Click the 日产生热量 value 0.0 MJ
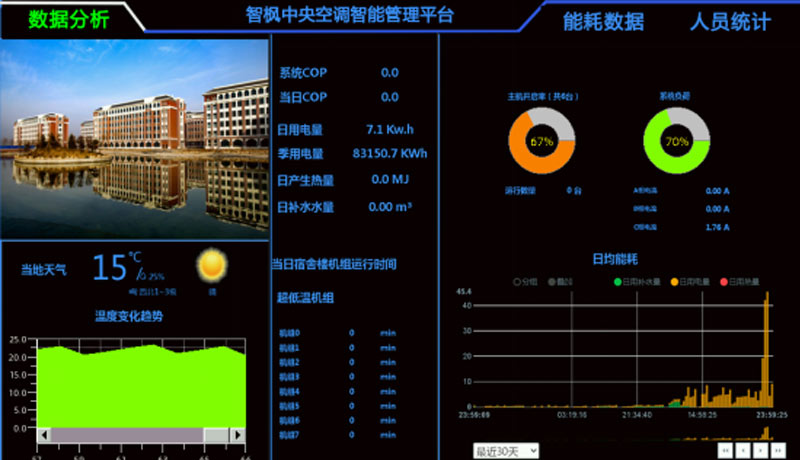 (390, 180)
